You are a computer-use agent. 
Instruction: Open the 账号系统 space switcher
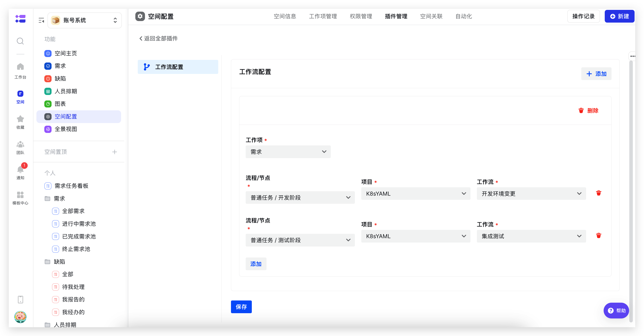pyautogui.click(x=84, y=20)
